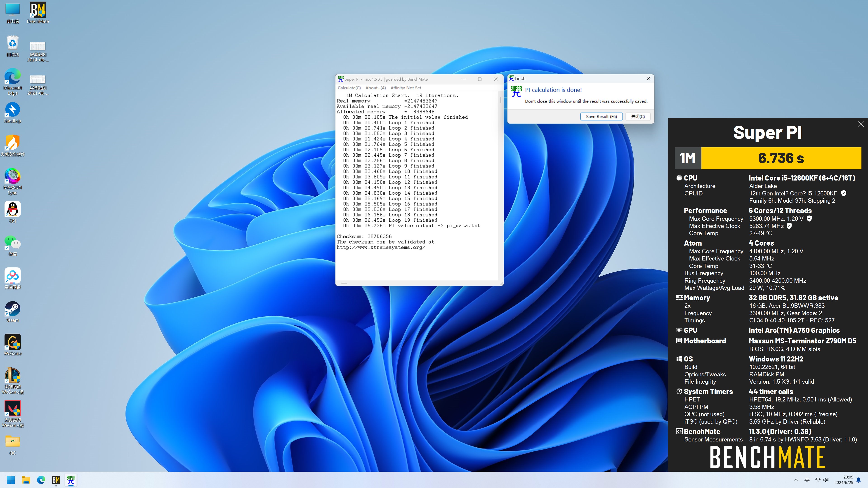The image size is (868, 488).
Task: Minimize the Super PI window
Action: coord(464,79)
